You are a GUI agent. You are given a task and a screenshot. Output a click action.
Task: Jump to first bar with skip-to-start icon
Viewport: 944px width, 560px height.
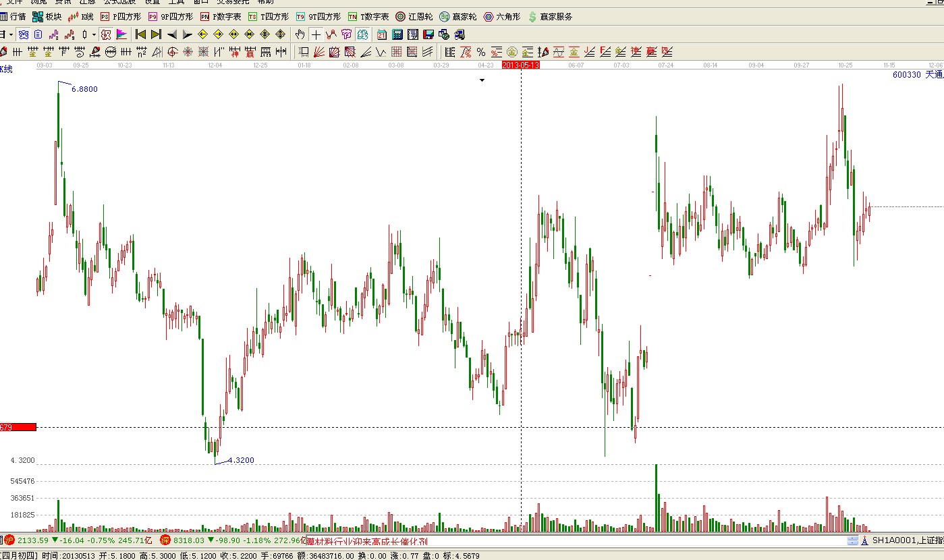point(140,34)
